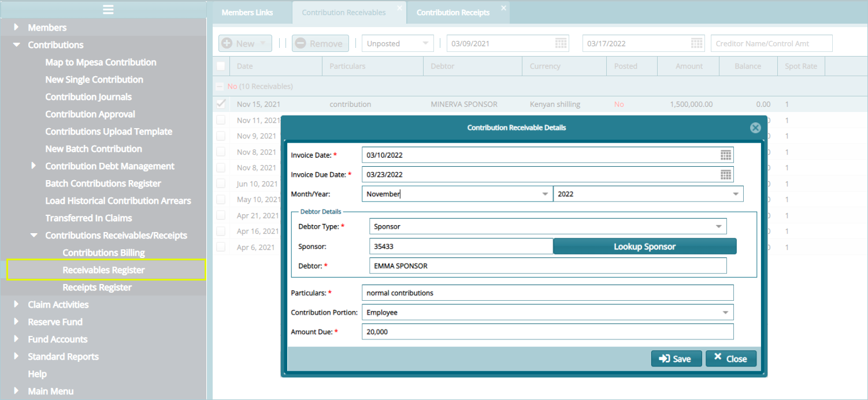Close the Contribution Receivable Details dialog with X
Image resolution: width=868 pixels, height=400 pixels.
coord(755,128)
